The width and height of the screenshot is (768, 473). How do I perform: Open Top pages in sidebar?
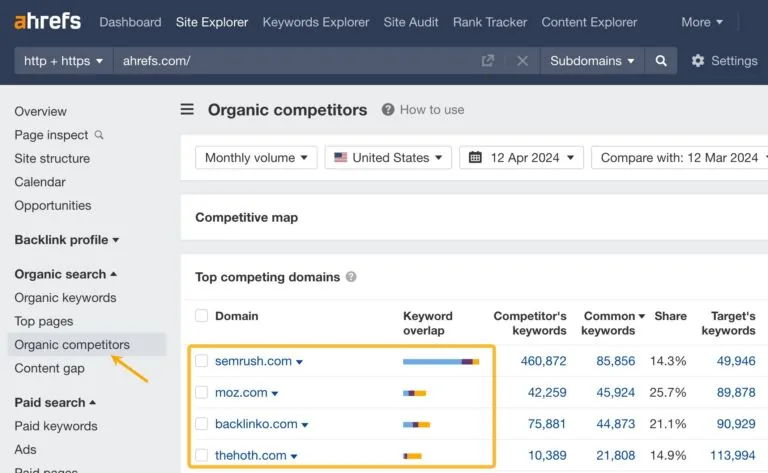pyautogui.click(x=44, y=321)
